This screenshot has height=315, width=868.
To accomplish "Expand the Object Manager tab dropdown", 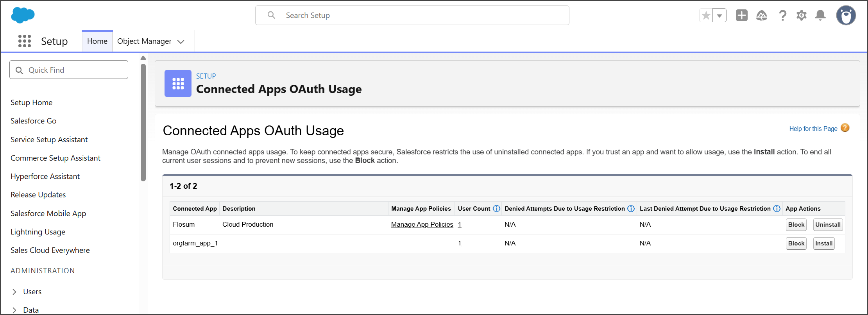I will [181, 41].
